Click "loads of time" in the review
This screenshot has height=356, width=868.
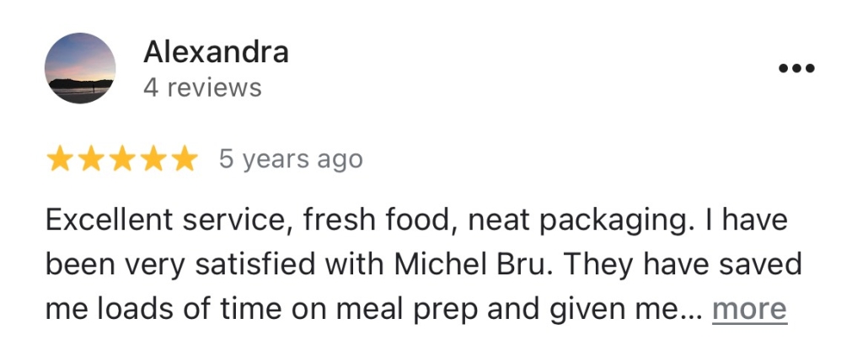pos(178,309)
